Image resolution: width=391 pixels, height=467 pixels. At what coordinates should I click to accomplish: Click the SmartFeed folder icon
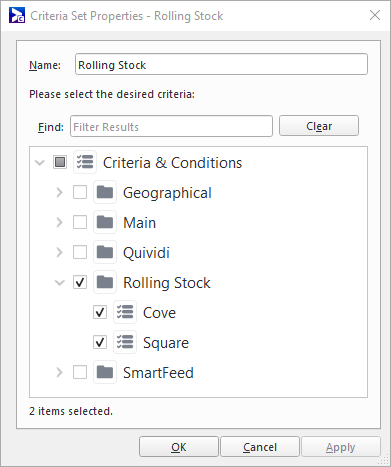tap(105, 372)
